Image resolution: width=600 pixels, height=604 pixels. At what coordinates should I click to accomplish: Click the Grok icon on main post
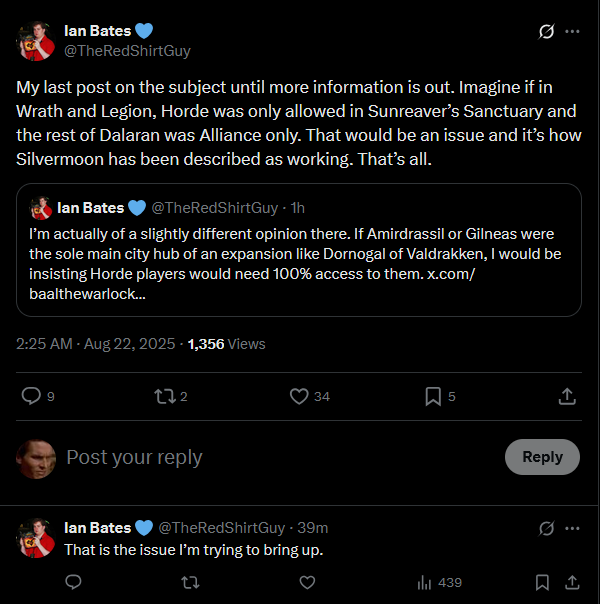tap(546, 31)
